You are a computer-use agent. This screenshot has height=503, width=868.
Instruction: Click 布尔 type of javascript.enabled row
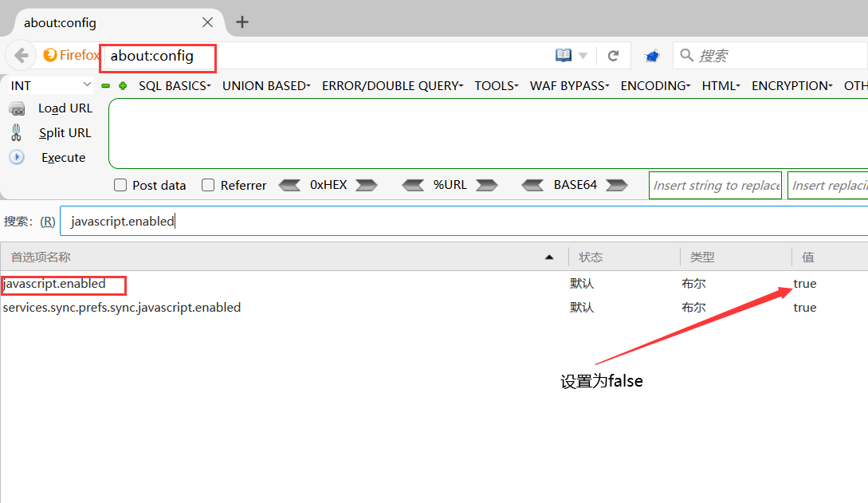click(693, 283)
